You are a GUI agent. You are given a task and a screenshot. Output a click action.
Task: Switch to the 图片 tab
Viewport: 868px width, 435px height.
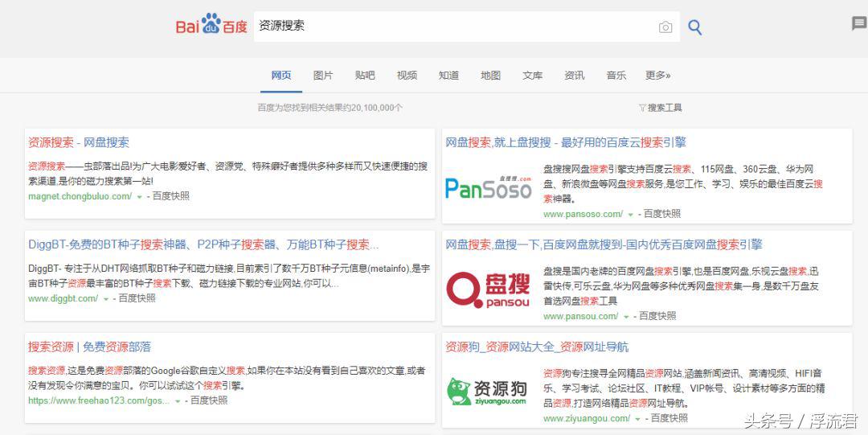[323, 76]
